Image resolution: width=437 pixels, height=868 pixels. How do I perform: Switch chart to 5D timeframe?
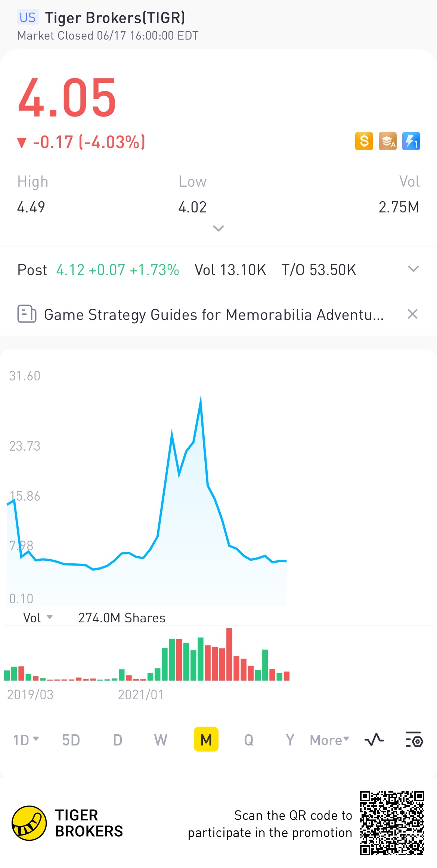[x=71, y=740]
